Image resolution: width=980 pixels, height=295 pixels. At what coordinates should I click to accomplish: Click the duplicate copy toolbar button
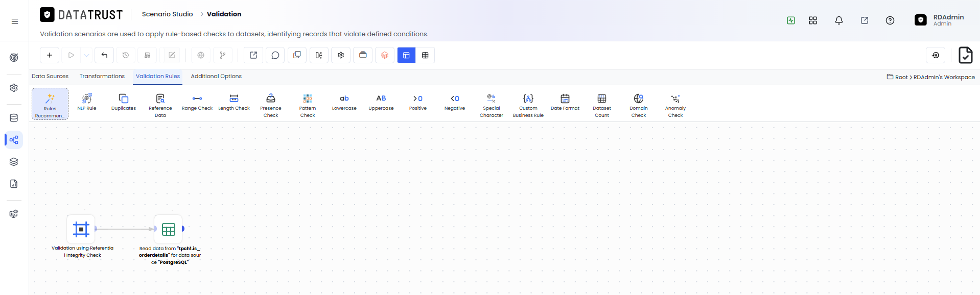(297, 55)
